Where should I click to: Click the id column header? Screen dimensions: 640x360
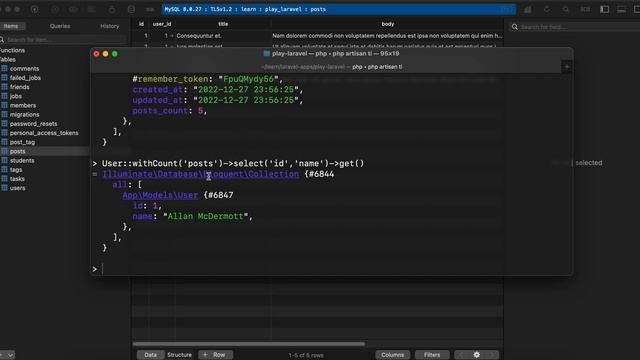point(141,24)
